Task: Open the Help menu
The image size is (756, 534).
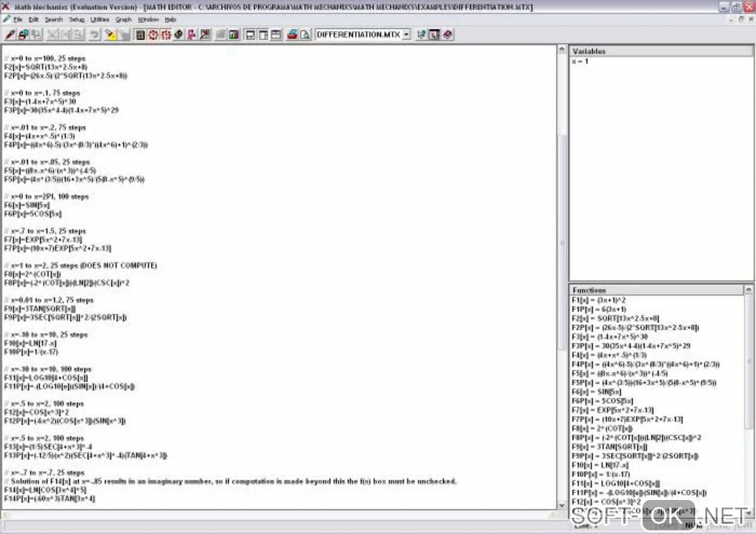Action: click(170, 20)
